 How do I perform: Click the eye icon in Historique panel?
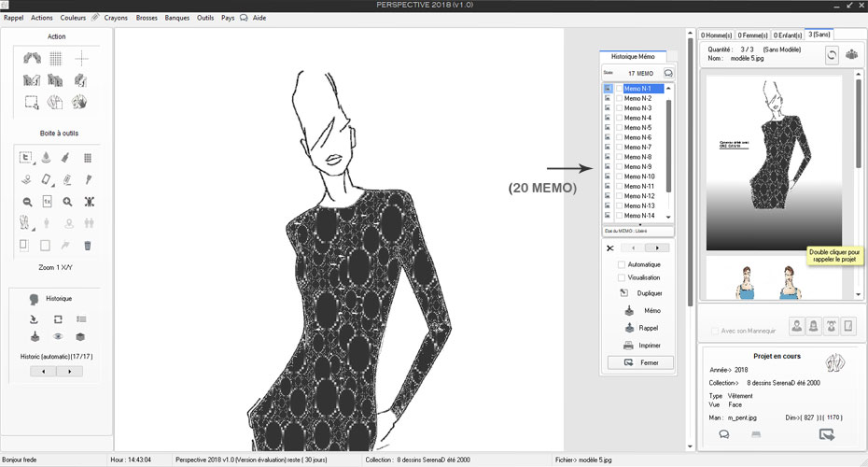[x=57, y=336]
